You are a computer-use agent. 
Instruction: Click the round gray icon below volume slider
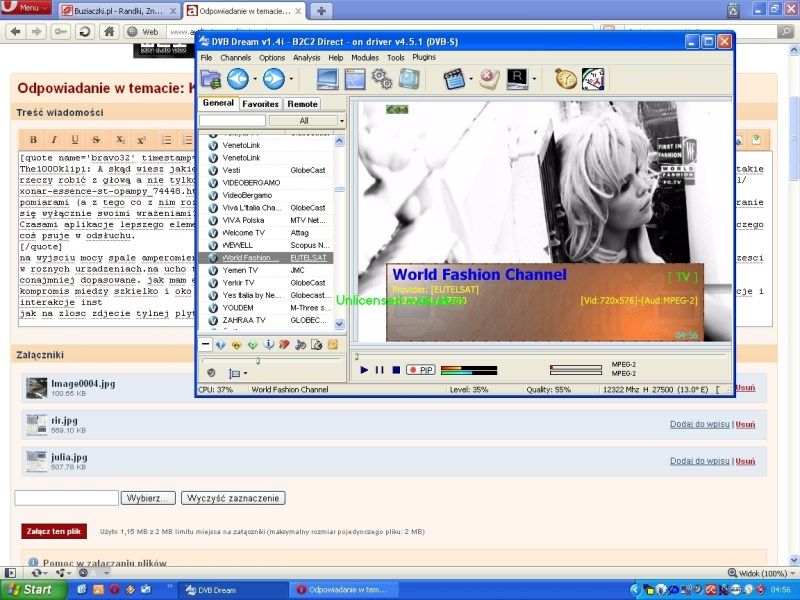point(211,373)
